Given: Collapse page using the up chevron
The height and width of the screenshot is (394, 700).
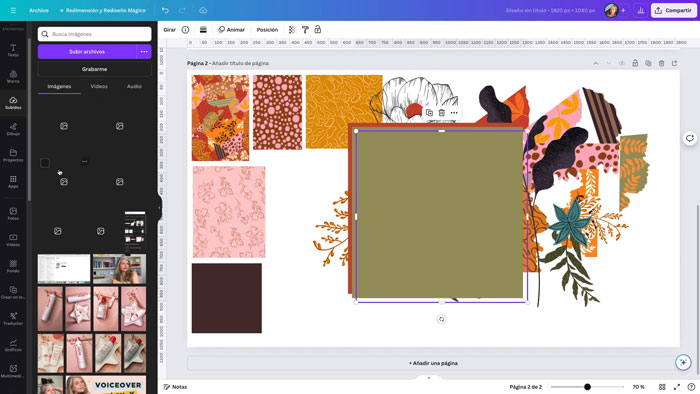Looking at the screenshot, I should click(596, 63).
